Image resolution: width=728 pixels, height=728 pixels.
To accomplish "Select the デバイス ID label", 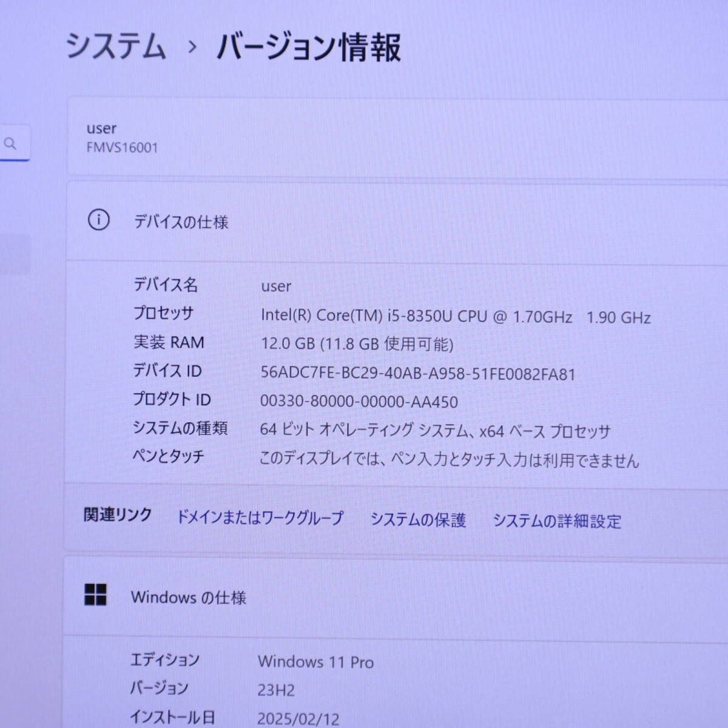I will pyautogui.click(x=167, y=371).
